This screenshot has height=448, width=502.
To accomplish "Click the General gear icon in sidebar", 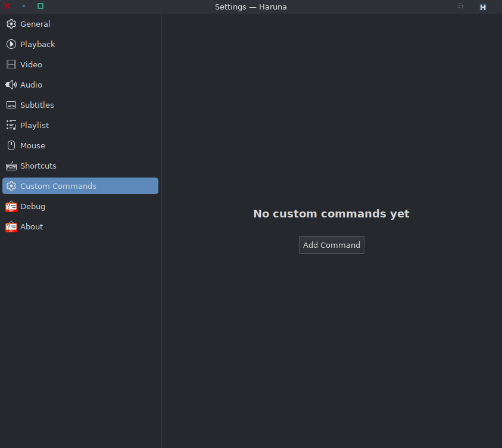I will click(11, 24).
